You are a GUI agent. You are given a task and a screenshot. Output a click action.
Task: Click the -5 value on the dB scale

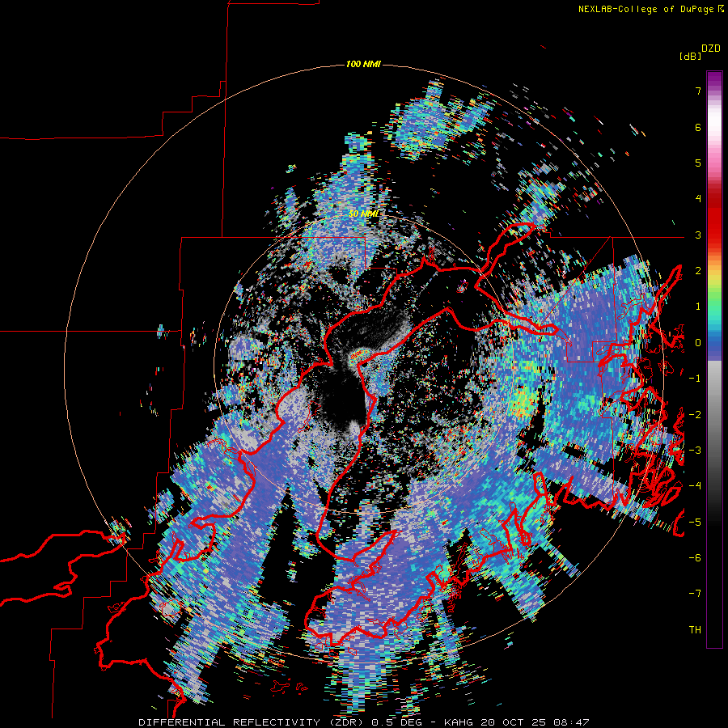click(x=695, y=523)
